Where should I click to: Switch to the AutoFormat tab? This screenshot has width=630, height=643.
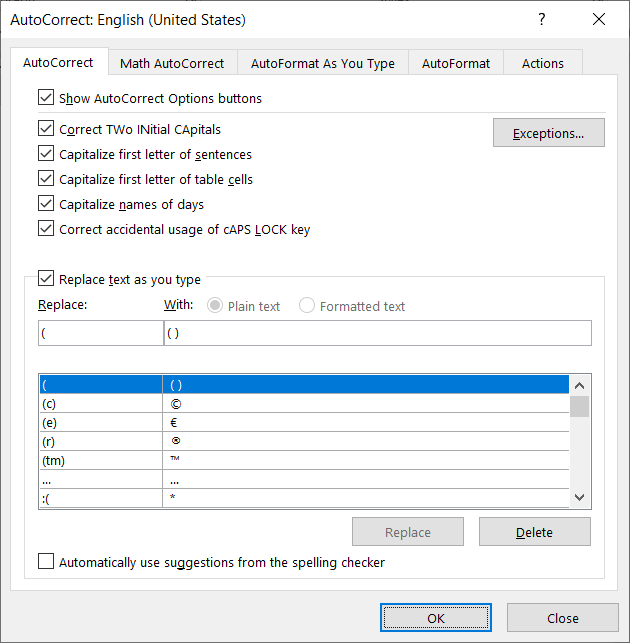tap(456, 64)
